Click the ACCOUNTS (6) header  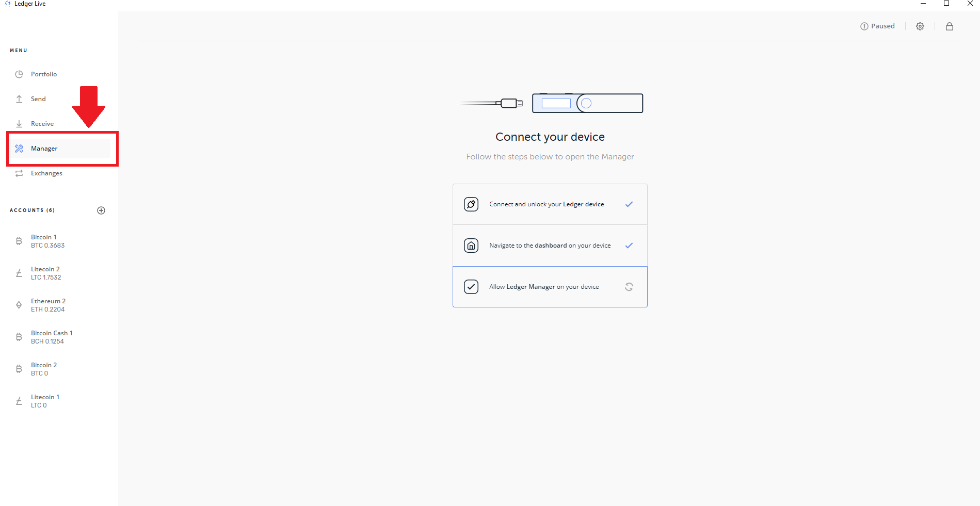coord(32,210)
